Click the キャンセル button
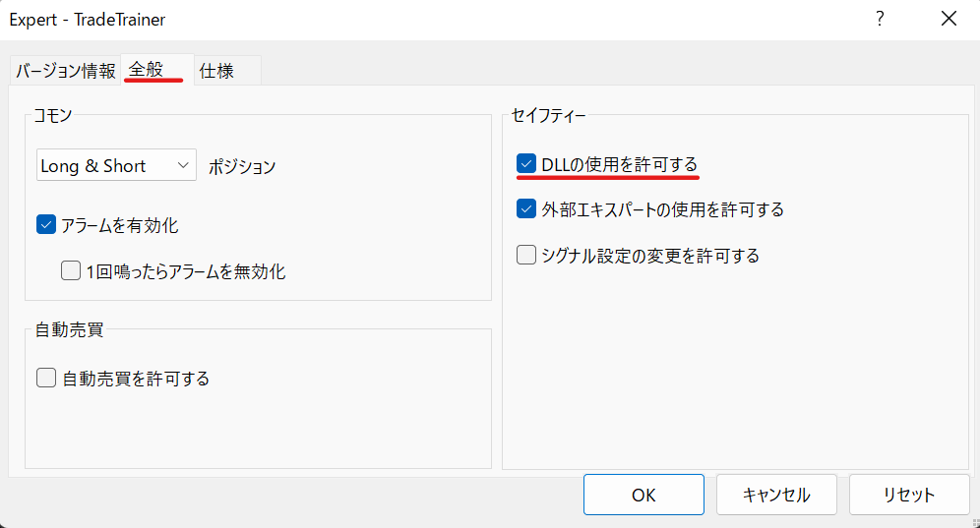The width and height of the screenshot is (980, 528). point(776,495)
